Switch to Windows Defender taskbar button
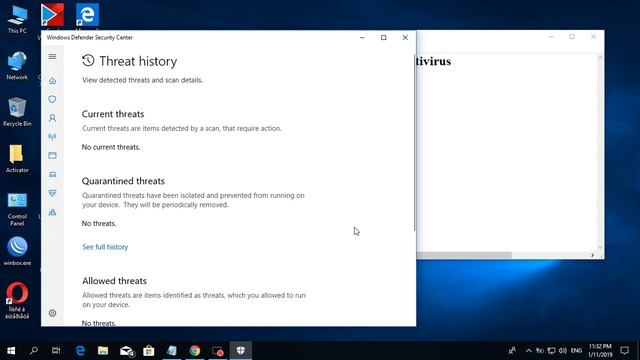 click(240, 351)
